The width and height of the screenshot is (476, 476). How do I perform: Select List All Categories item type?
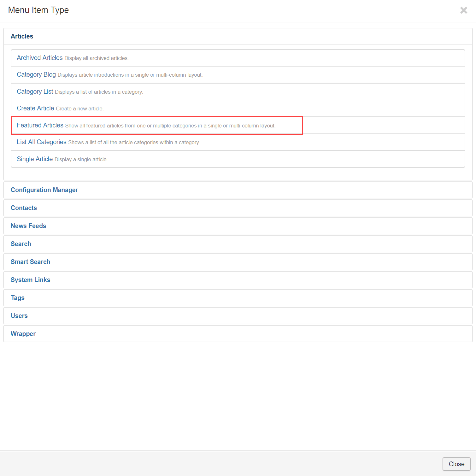[x=238, y=142]
